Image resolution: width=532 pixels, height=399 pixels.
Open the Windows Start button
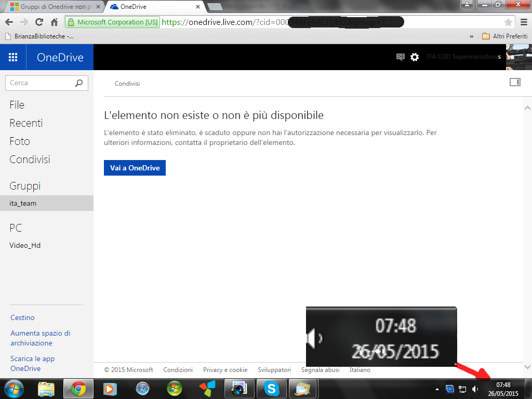(14, 389)
